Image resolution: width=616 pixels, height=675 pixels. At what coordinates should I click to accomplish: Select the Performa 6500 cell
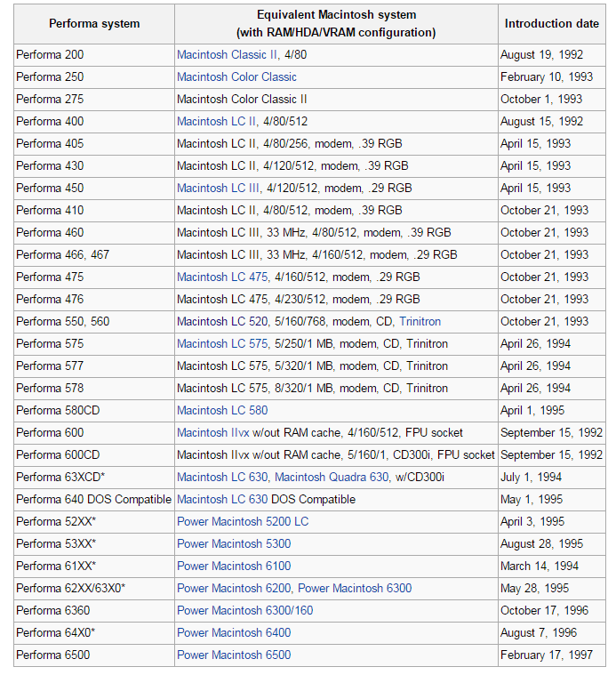(x=94, y=655)
